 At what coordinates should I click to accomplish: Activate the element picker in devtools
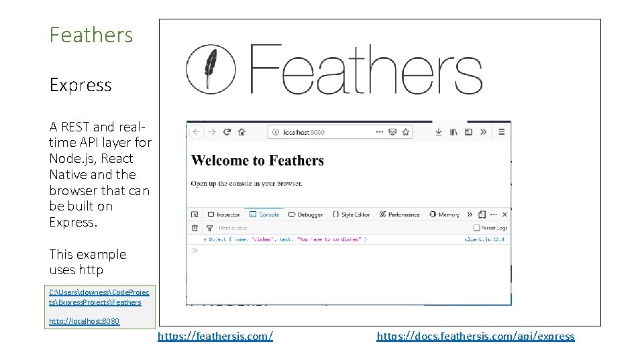coord(195,215)
